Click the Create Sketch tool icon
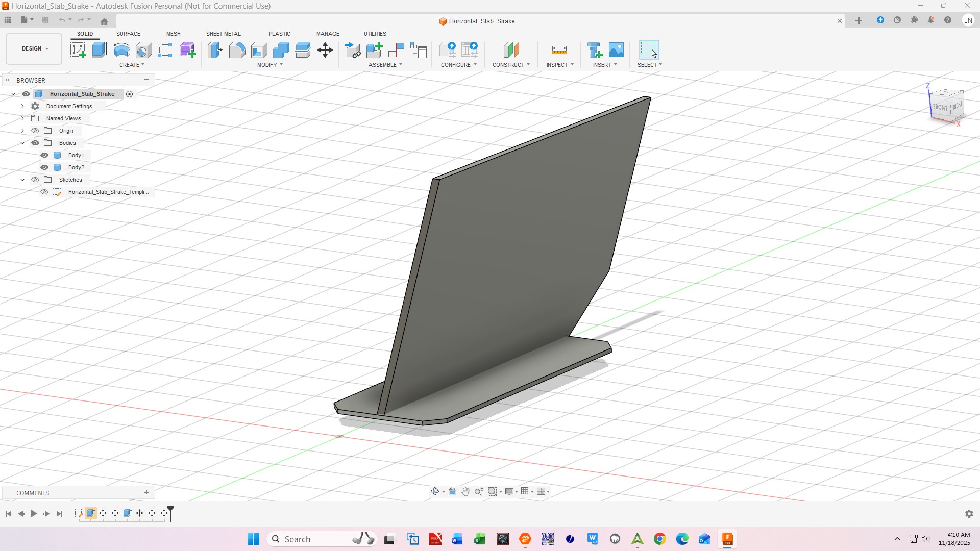The height and width of the screenshot is (551, 980). (x=78, y=50)
